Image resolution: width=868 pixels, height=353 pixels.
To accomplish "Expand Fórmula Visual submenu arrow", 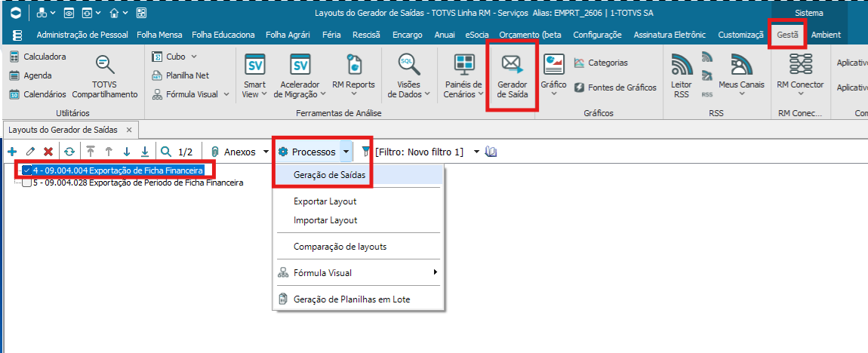I will (436, 272).
